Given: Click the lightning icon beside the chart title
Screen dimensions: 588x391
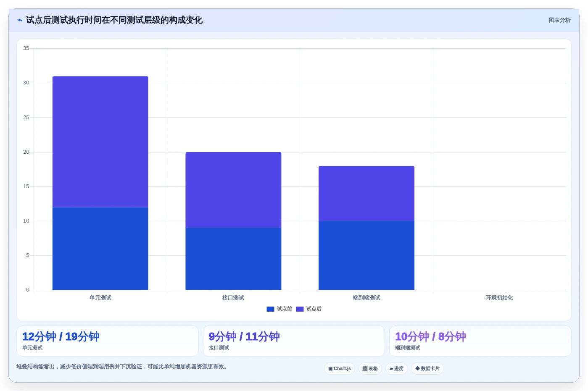Looking at the screenshot, I should tap(20, 20).
